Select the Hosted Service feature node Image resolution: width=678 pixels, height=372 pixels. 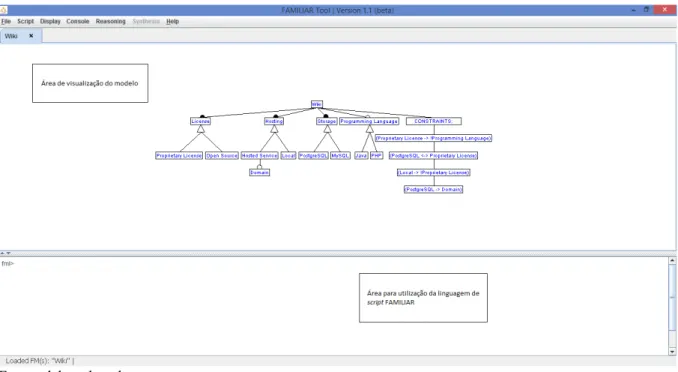259,155
